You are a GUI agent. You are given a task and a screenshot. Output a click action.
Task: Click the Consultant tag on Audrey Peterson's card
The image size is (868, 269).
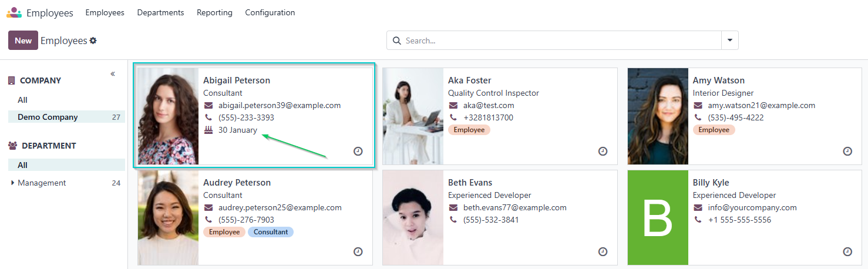(270, 232)
